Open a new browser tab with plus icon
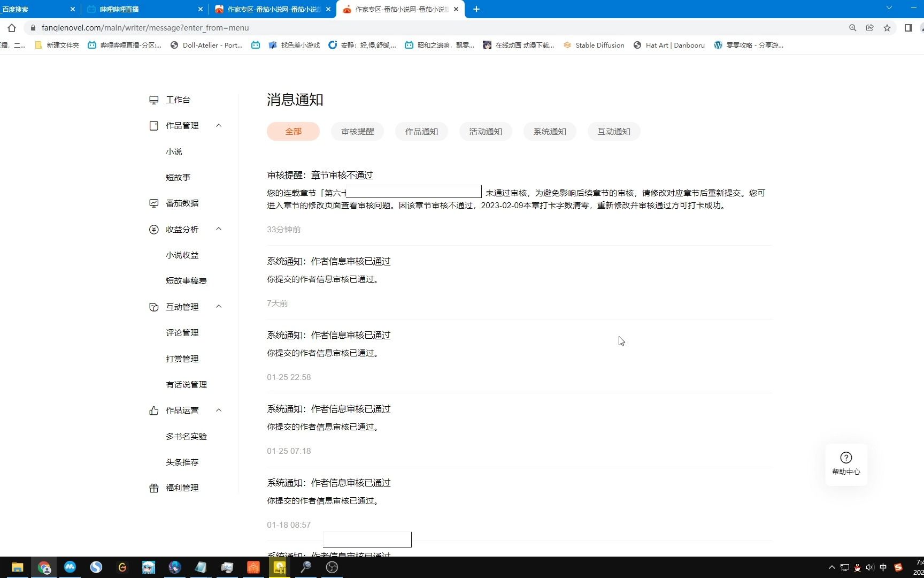Screen dimensions: 924x578 (x=476, y=9)
